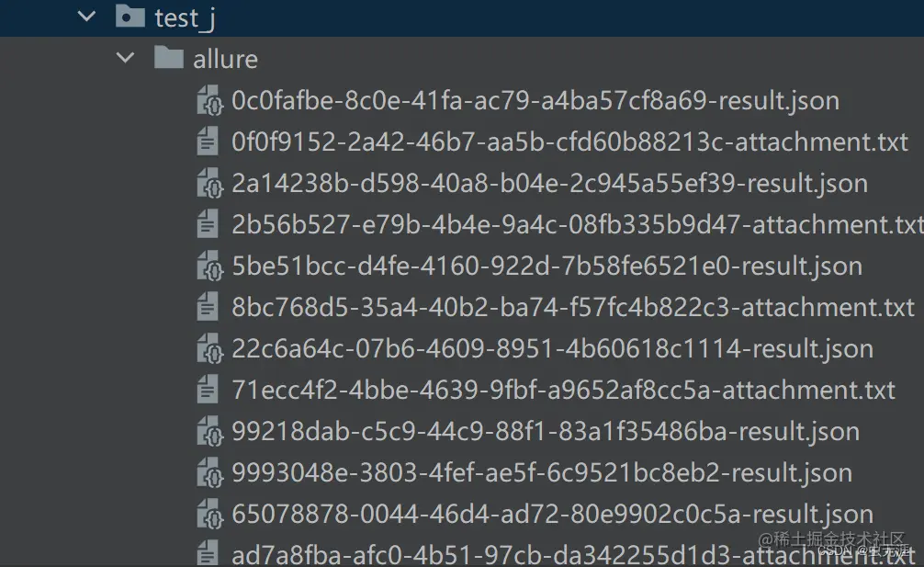Select 22c6a64c-07b6-4609 result.json file
The width and height of the screenshot is (924, 567).
click(552, 348)
